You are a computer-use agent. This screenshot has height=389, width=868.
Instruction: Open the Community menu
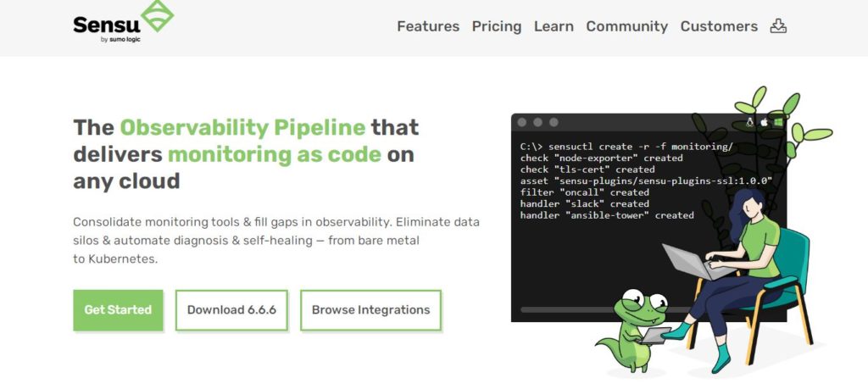pos(627,26)
